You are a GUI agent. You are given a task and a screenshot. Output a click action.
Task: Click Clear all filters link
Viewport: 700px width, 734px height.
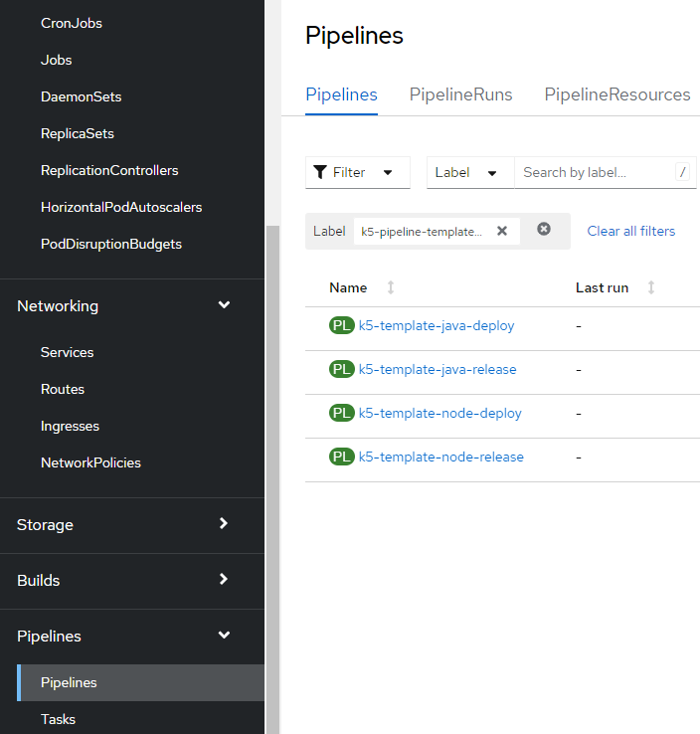630,231
